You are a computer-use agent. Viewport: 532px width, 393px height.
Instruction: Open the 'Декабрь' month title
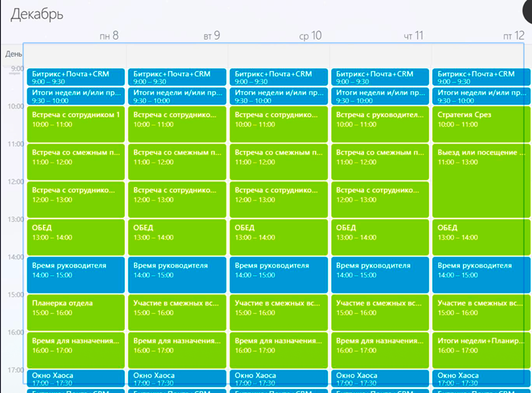(x=37, y=15)
